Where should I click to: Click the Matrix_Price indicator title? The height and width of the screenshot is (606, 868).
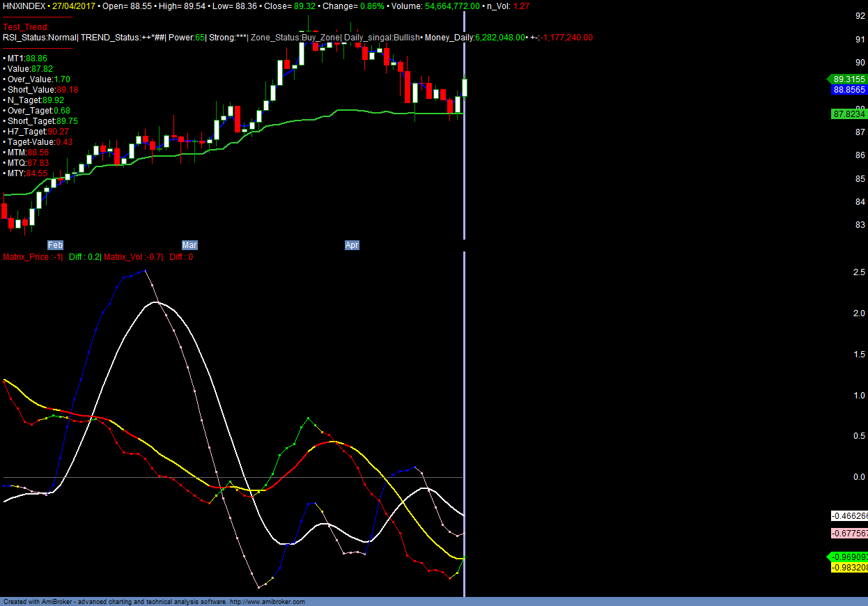point(32,257)
